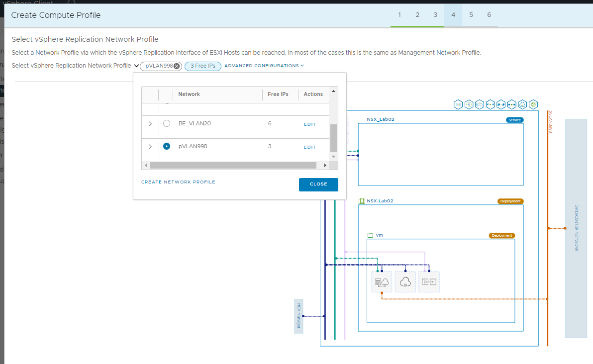This screenshot has height=364, width=593.
Task: Switch to wizard step 6
Action: pos(489,15)
